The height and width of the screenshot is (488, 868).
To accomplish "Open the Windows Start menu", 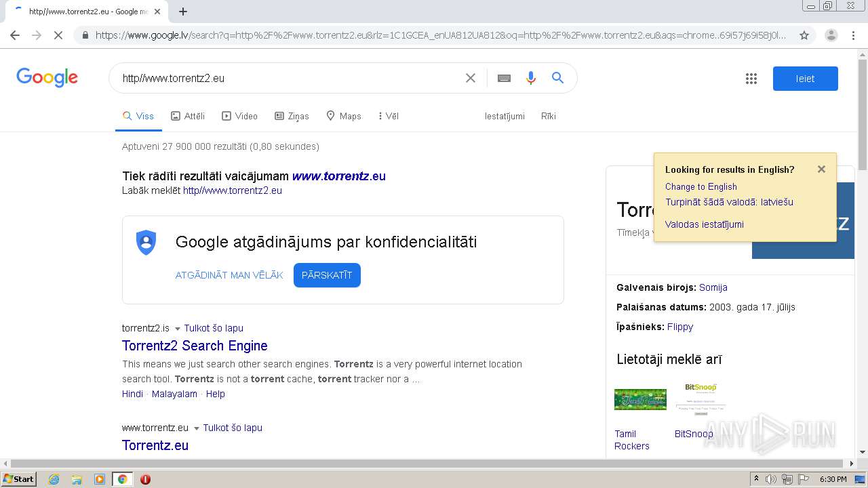I will (19, 479).
